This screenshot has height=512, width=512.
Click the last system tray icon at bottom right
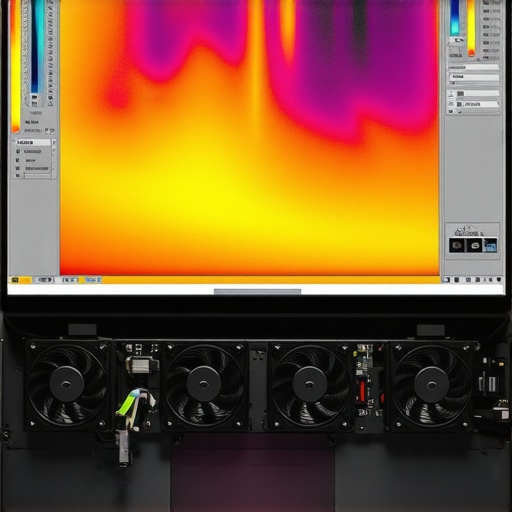498,280
